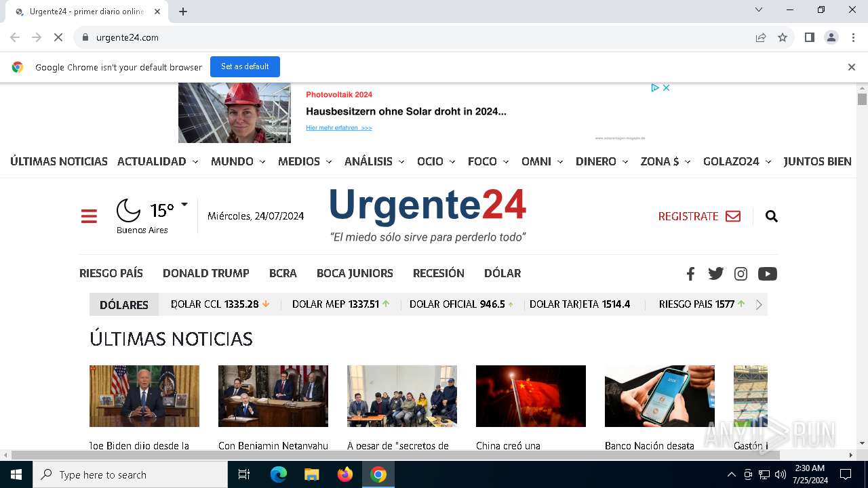Open Chrome side panel icon
This screenshot has width=868, height=488.
(809, 37)
